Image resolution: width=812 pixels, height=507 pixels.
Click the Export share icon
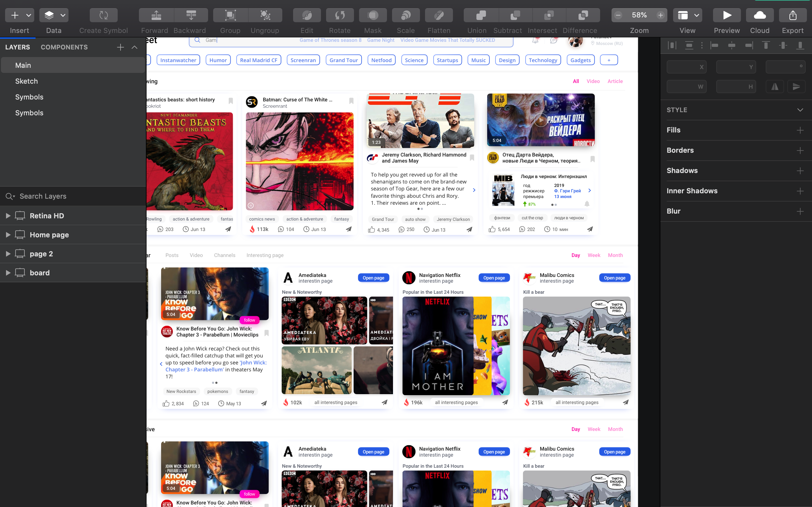pyautogui.click(x=793, y=16)
